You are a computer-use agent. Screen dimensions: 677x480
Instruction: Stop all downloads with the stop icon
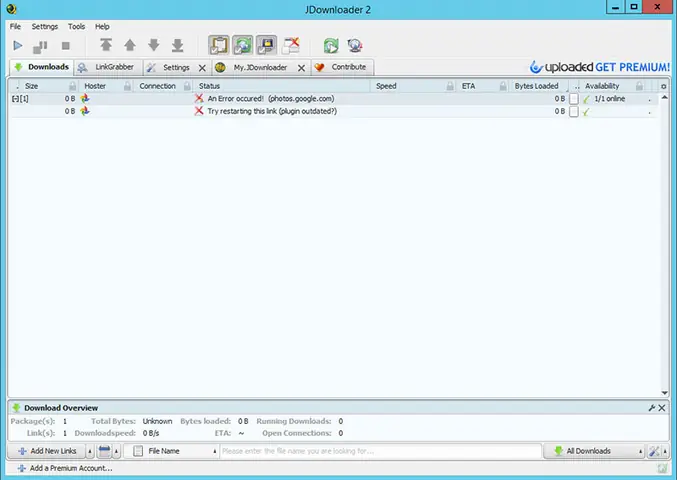[x=66, y=46]
